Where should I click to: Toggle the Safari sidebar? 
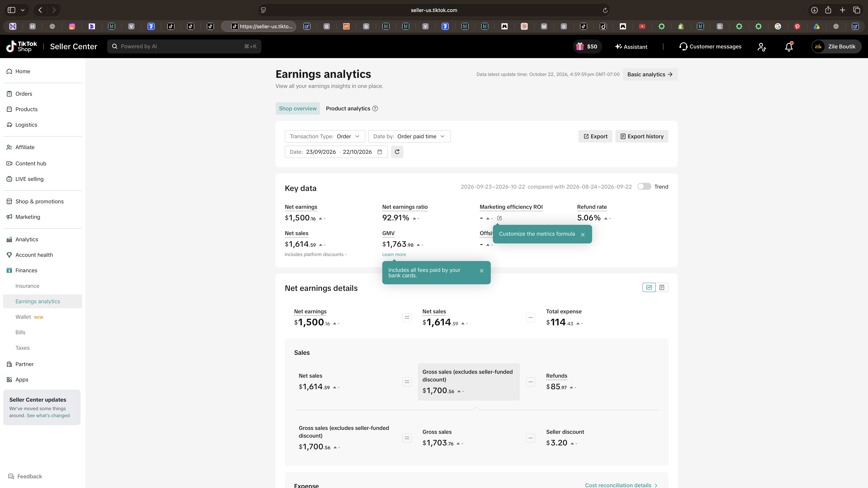11,10
